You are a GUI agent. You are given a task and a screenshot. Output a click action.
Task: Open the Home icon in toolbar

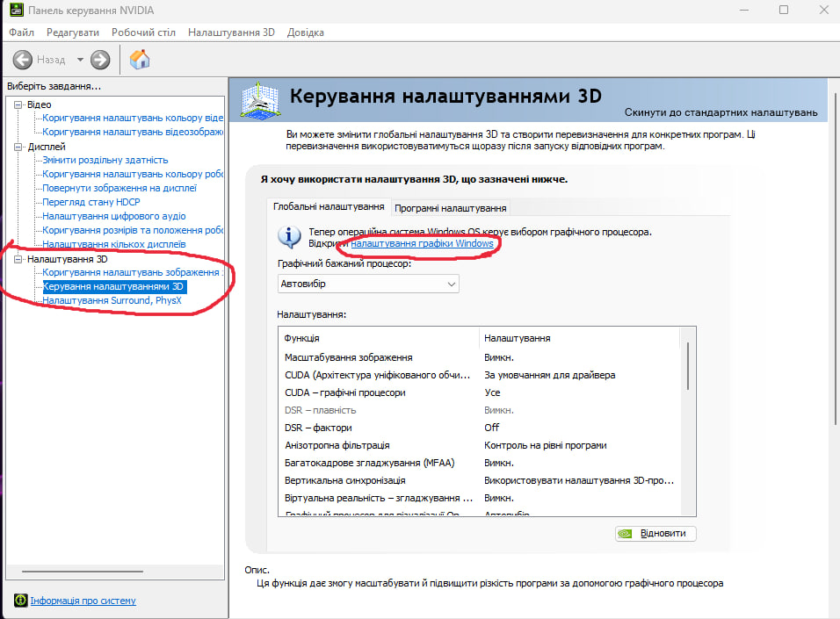pyautogui.click(x=140, y=59)
